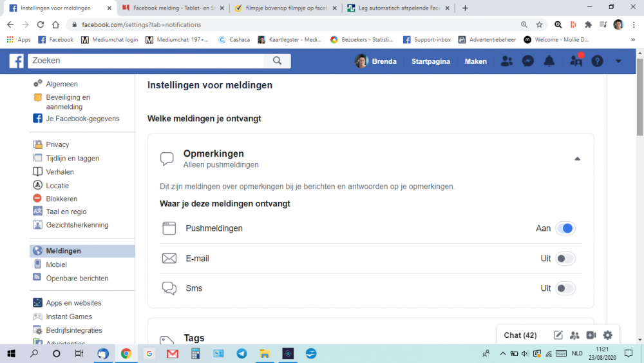Click the Zoeken search field
Viewport: 644px width, 363px height.
click(x=146, y=61)
